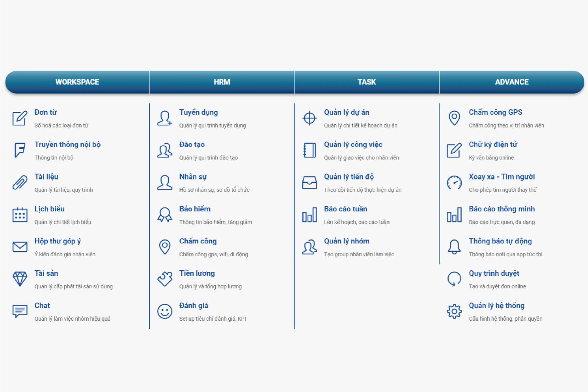Open the Quản lý tiến độ link

point(349,177)
